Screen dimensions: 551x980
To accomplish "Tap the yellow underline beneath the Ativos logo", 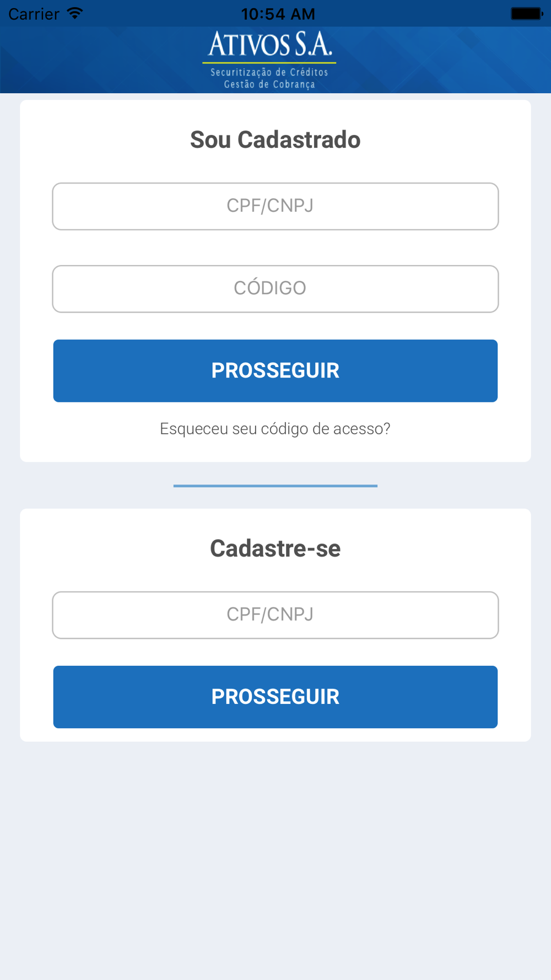I will pos(269,63).
